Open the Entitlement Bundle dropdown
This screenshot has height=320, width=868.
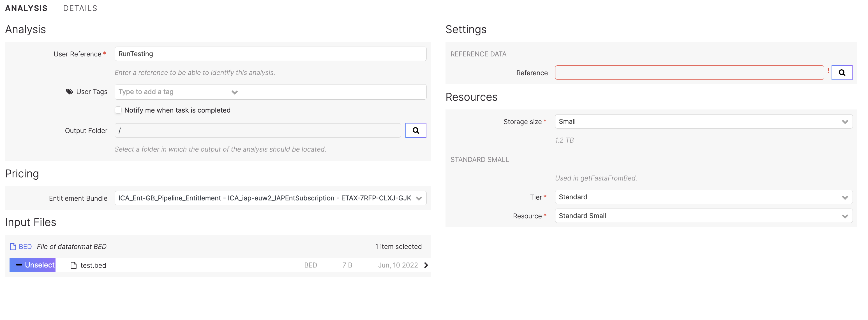coord(270,198)
